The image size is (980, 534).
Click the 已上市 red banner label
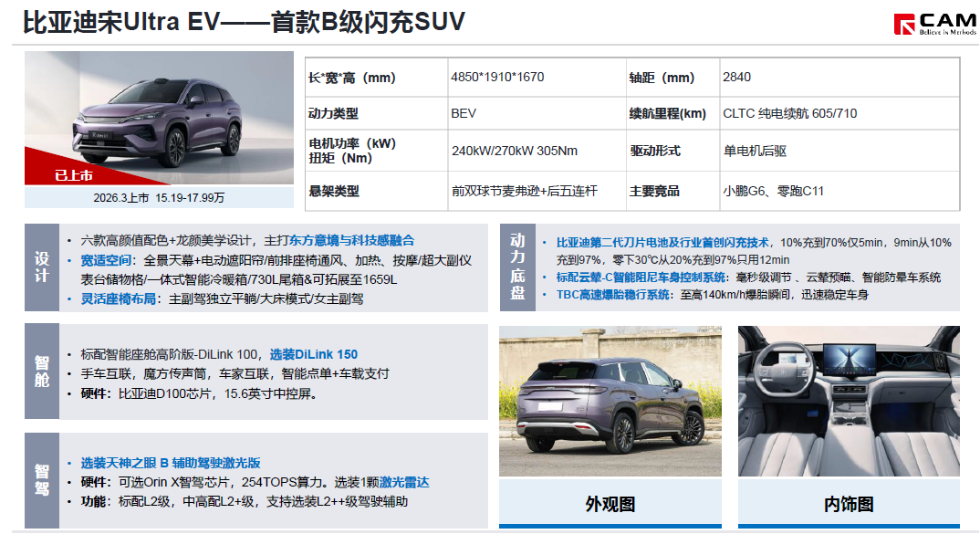point(74,175)
